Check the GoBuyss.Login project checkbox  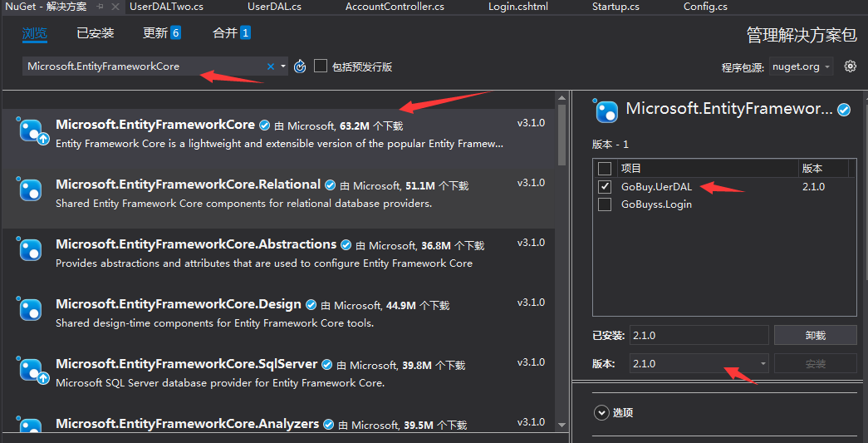click(x=605, y=204)
